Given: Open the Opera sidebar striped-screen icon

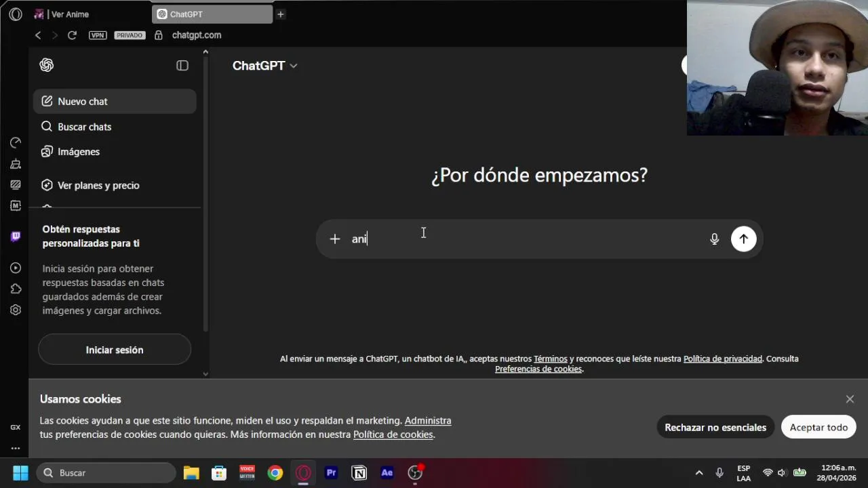Looking at the screenshot, I should point(16,184).
